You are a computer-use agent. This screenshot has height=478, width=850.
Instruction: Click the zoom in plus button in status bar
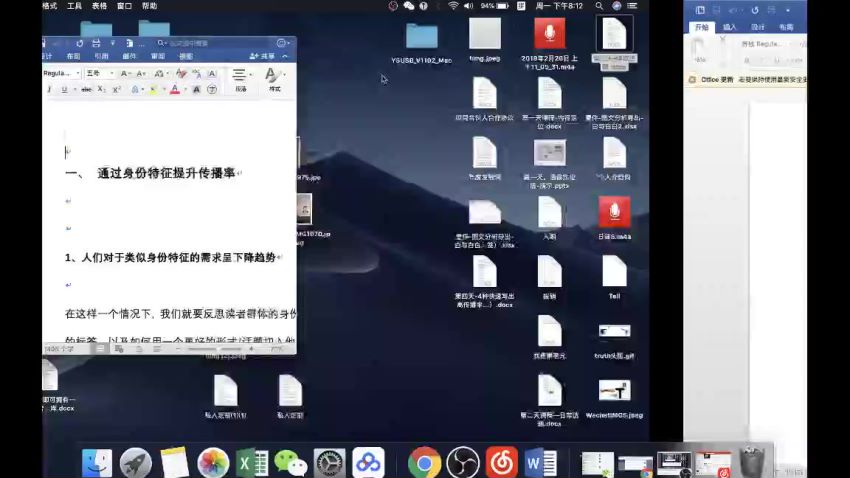(252, 349)
